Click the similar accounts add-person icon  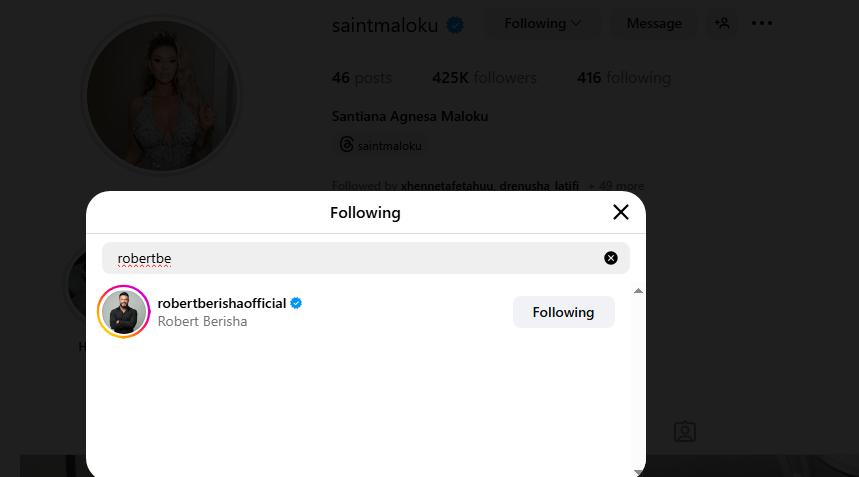(721, 23)
